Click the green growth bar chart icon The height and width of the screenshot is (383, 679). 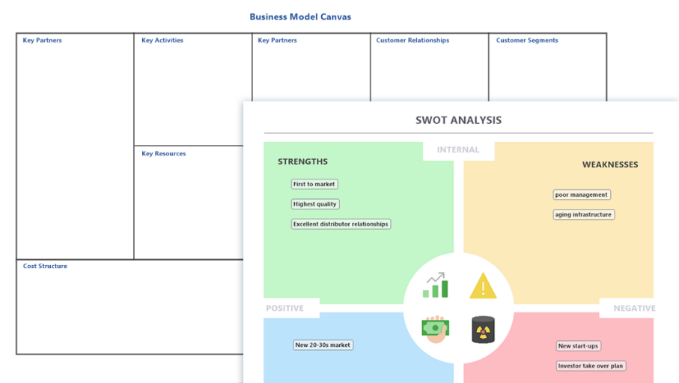[x=435, y=285]
